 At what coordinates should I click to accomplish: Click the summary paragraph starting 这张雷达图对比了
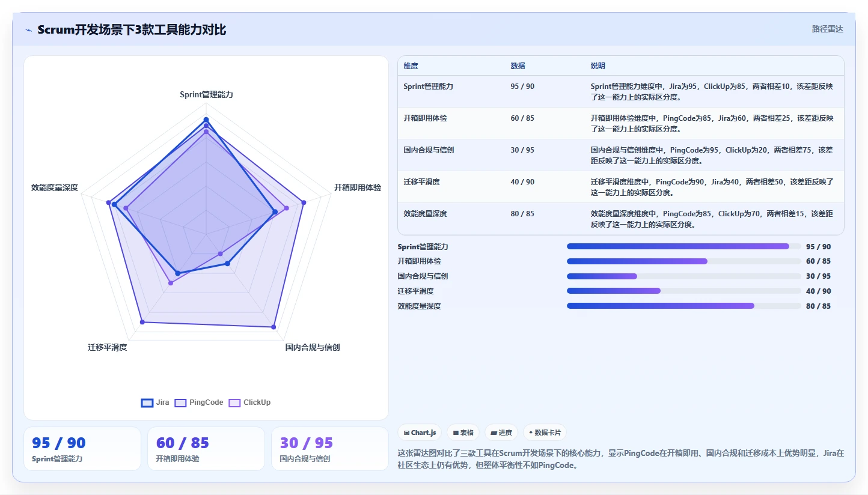[x=621, y=459]
